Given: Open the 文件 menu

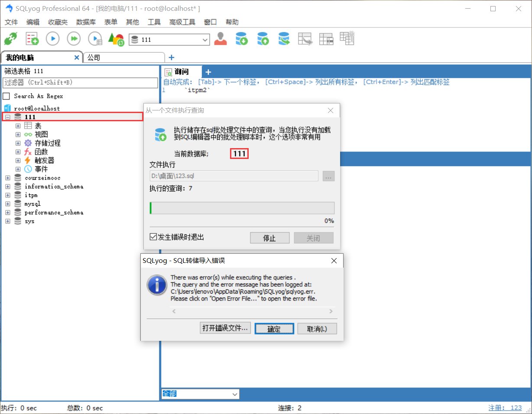Looking at the screenshot, I should (x=11, y=22).
